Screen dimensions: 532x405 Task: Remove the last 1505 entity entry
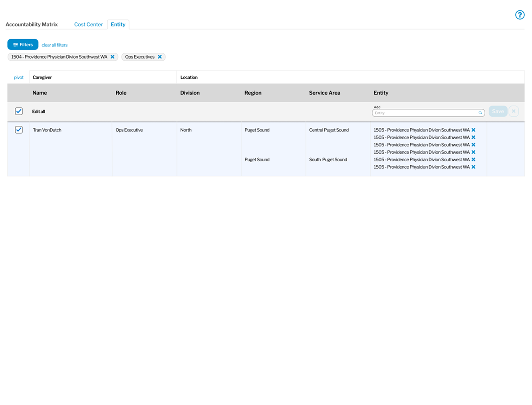tap(473, 167)
